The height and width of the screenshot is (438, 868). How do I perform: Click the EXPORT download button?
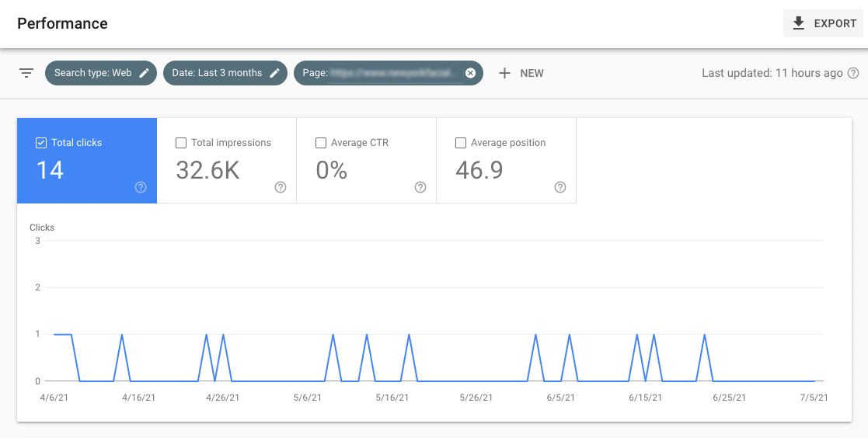click(823, 23)
